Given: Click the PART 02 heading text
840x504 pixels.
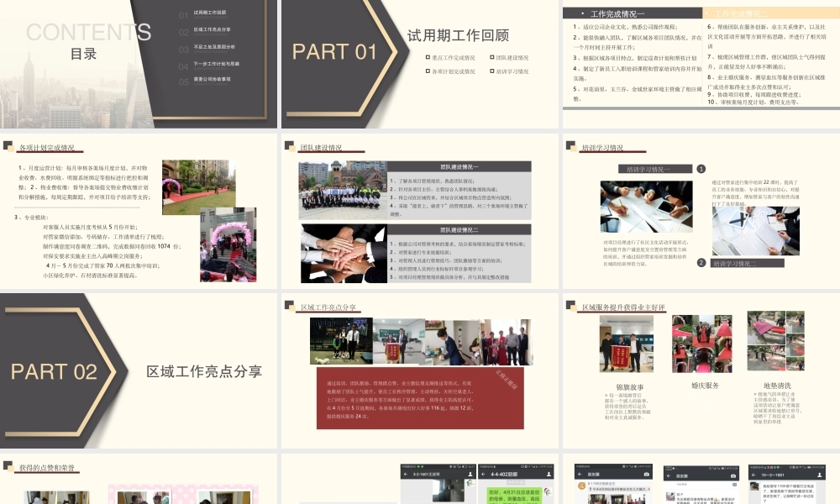Looking at the screenshot, I should (x=54, y=372).
